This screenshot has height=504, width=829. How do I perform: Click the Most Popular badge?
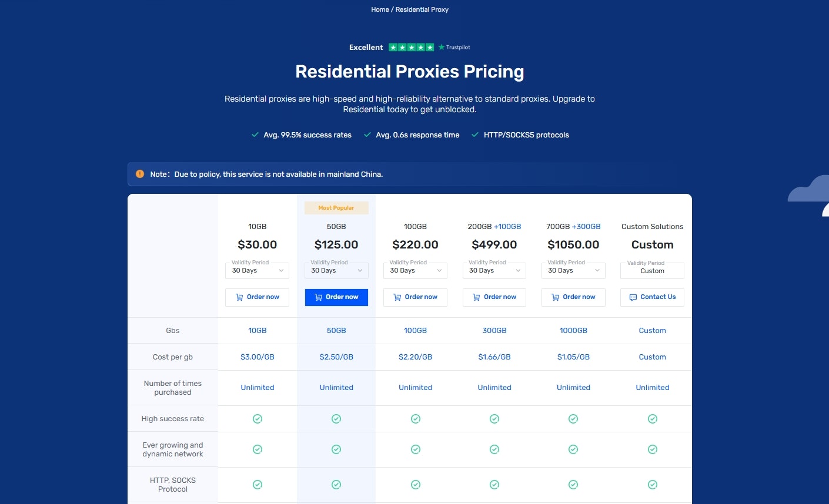(336, 208)
